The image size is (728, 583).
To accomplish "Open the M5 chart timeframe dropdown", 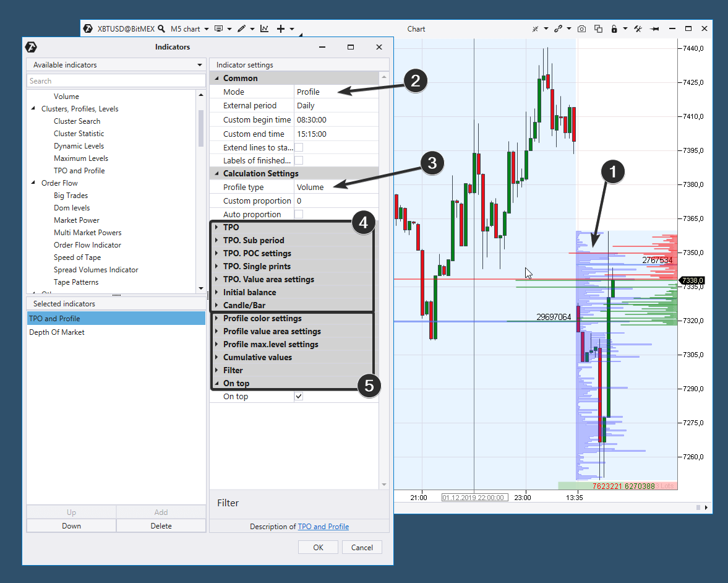I will [x=189, y=28].
